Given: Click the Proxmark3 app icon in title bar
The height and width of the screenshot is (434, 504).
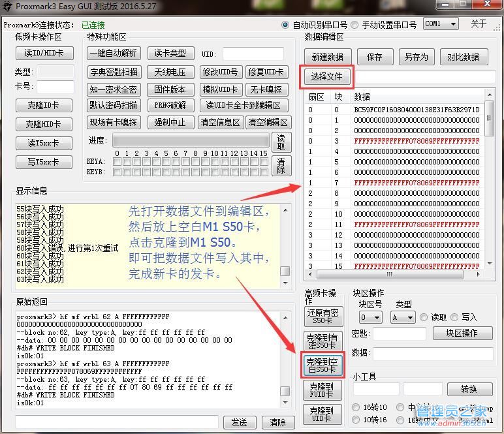Looking at the screenshot, I should [x=7, y=6].
